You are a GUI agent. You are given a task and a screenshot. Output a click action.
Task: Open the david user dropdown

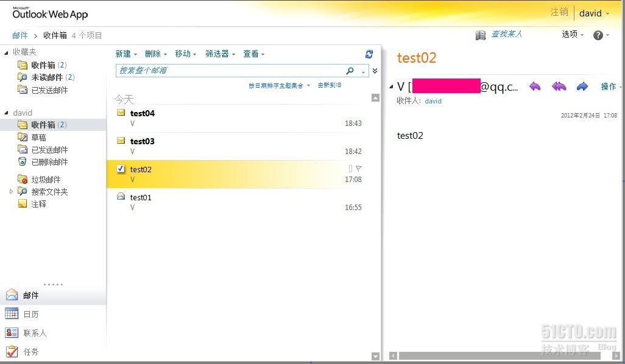coord(594,13)
